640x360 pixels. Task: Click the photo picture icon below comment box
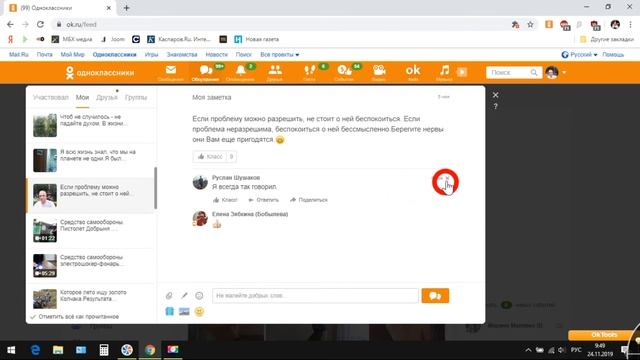184,311
